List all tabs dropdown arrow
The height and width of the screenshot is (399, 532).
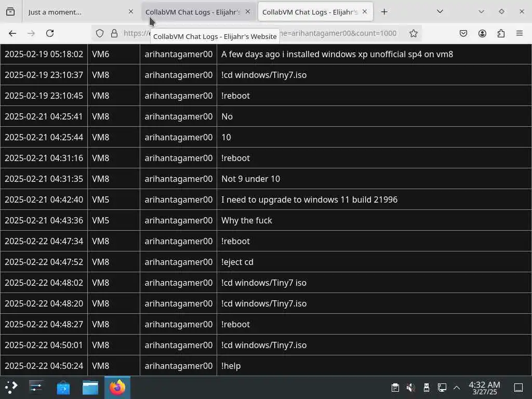coord(440,12)
